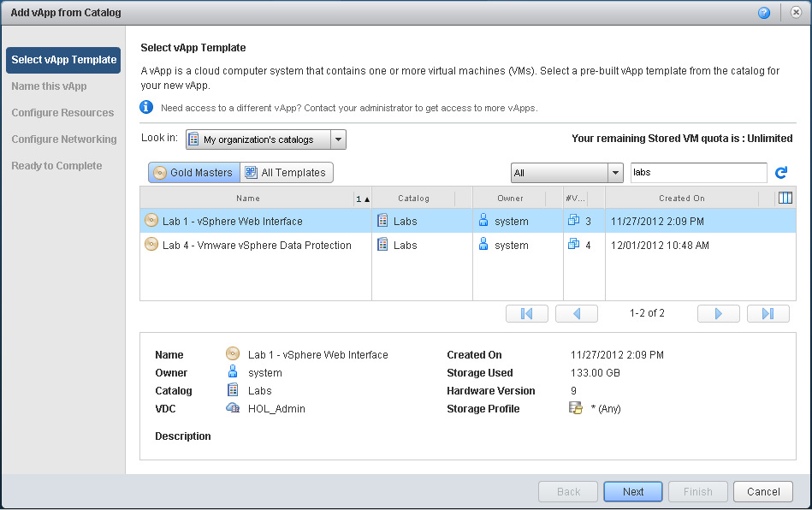Click the catalog icon in Lab 1 row

[382, 221]
